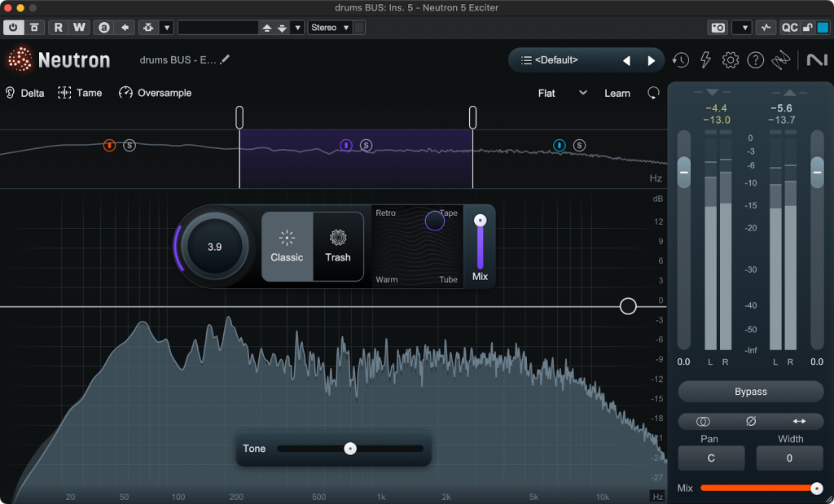The width and height of the screenshot is (834, 504).
Task: Click the camera snapshot icon
Action: pyautogui.click(x=718, y=28)
